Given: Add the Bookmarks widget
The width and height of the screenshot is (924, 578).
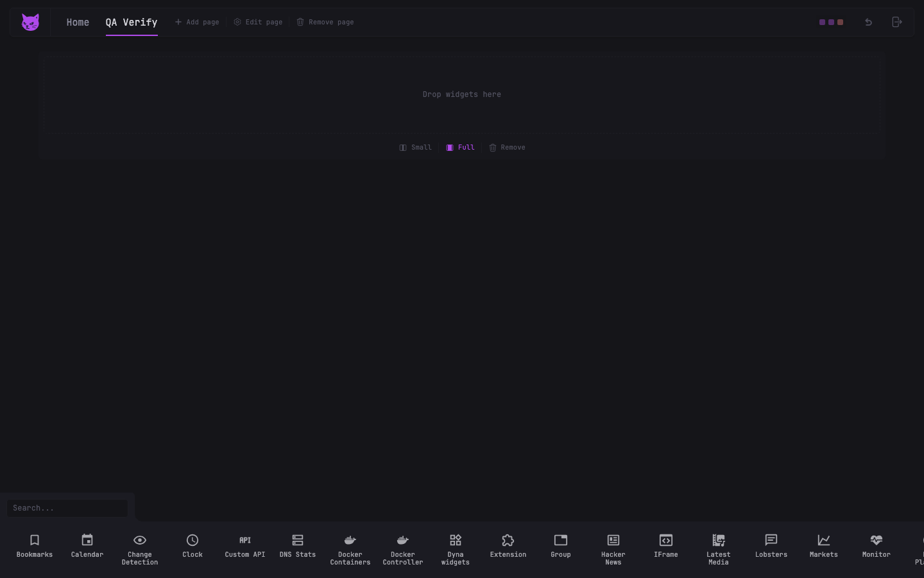Looking at the screenshot, I should [x=35, y=546].
